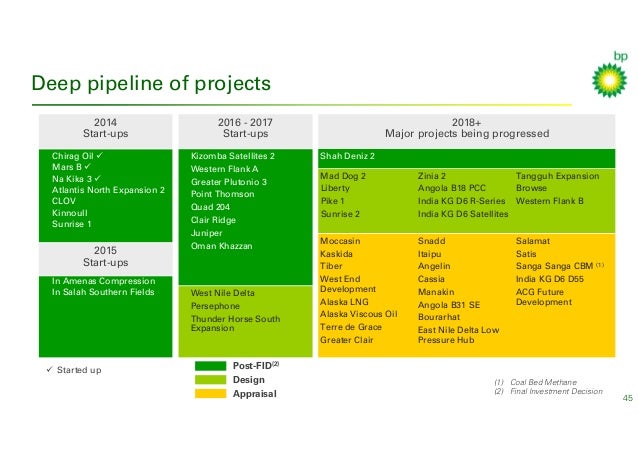Screen dimensions: 638x451
Task: Select 'Zinia 2' entry
Action: pyautogui.click(x=432, y=176)
